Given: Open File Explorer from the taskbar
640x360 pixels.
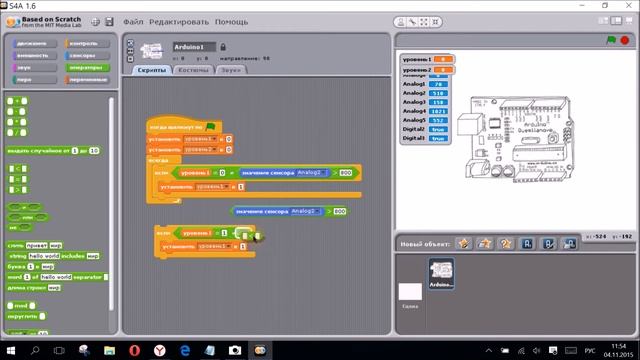Looking at the screenshot, I should click(x=109, y=350).
